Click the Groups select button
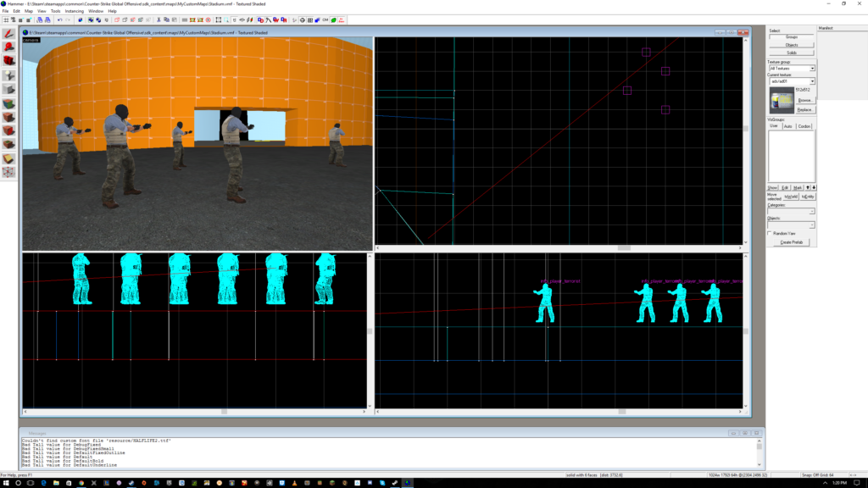The height and width of the screenshot is (488, 868). pos(792,37)
